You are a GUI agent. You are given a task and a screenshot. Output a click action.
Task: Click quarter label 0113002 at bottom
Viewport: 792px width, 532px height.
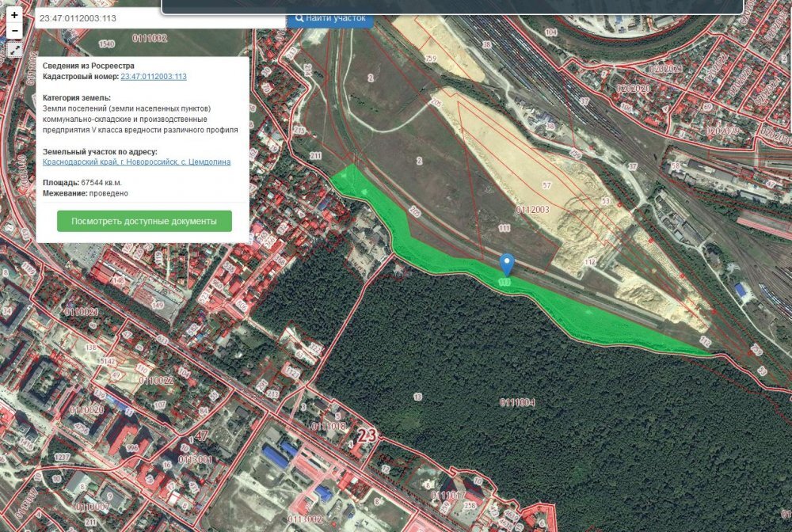tap(305, 519)
